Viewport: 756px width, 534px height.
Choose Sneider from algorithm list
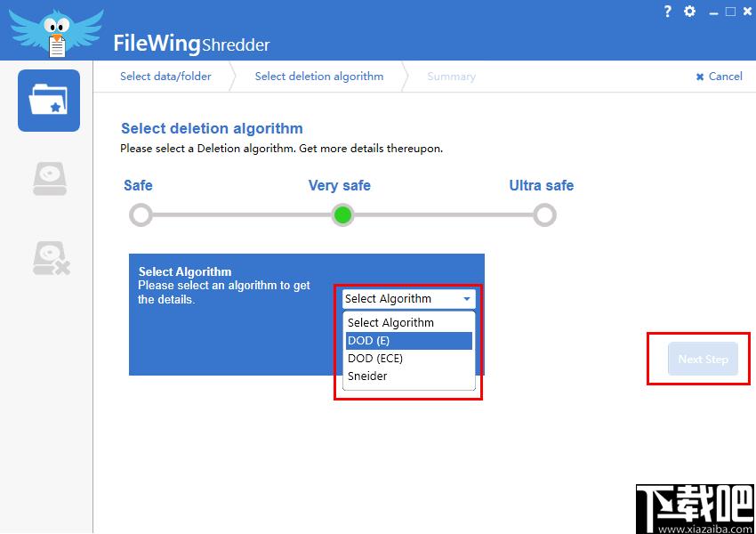pos(409,376)
